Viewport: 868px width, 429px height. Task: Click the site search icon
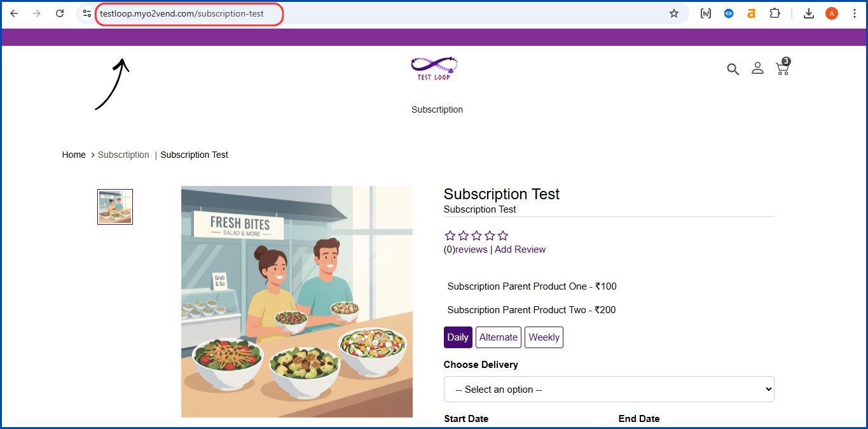click(x=733, y=69)
